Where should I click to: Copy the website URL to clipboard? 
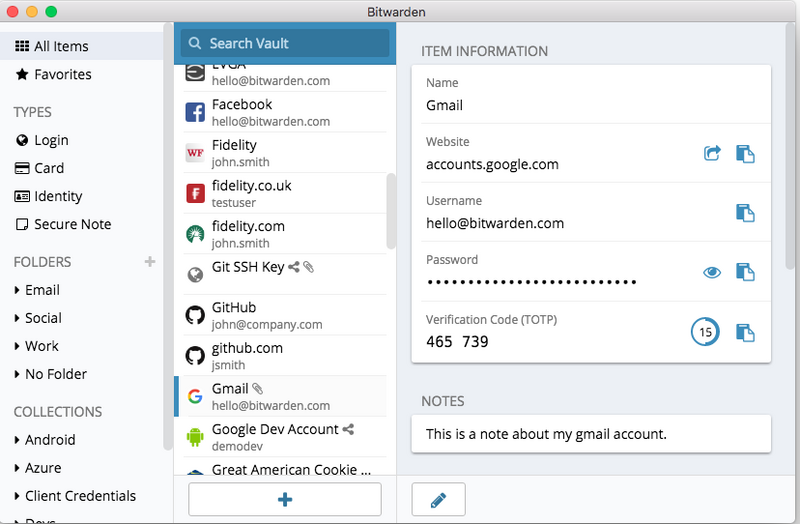pos(745,153)
